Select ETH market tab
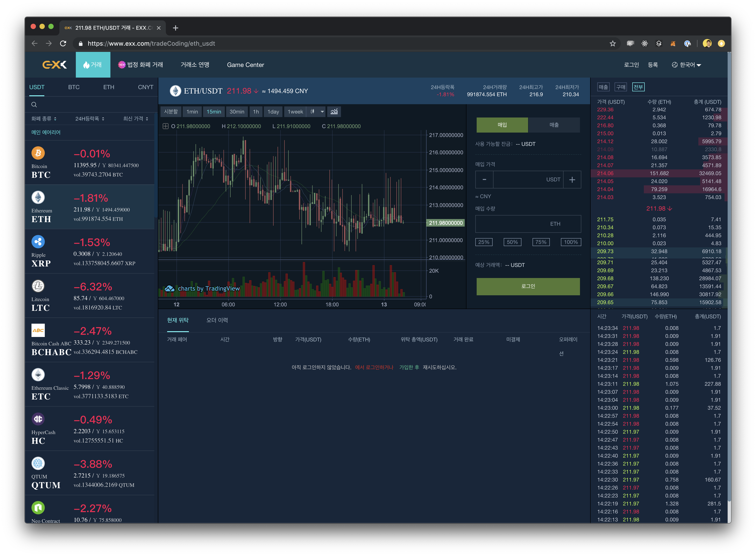 pyautogui.click(x=109, y=87)
